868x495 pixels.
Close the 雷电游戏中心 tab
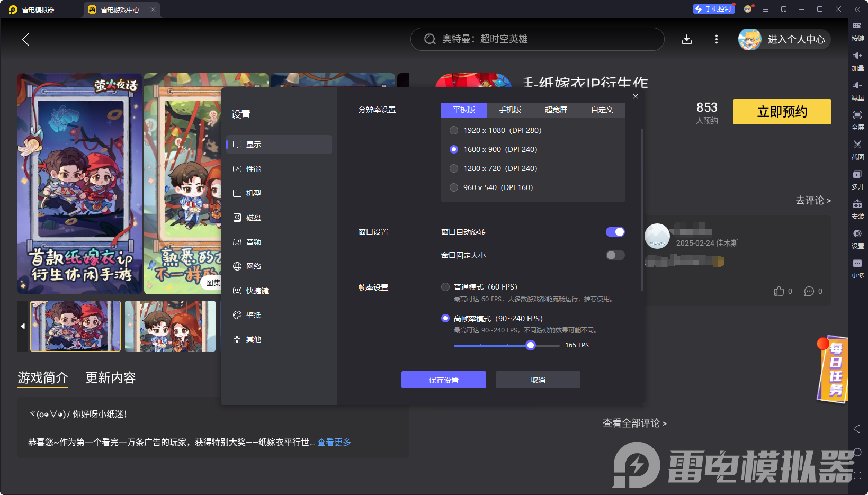[153, 10]
